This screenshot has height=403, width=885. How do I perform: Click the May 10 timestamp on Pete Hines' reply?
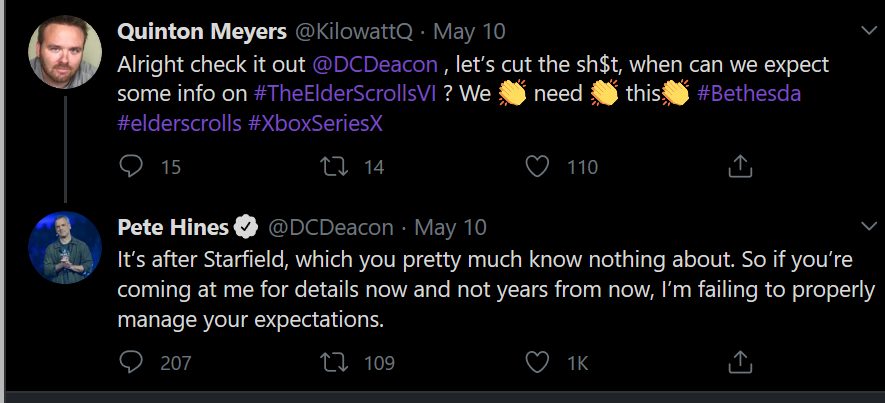pos(450,228)
